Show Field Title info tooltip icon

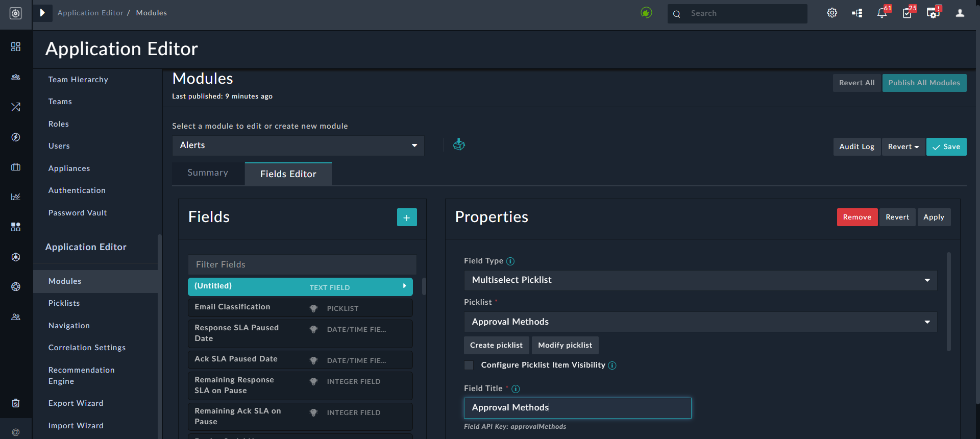tap(516, 389)
